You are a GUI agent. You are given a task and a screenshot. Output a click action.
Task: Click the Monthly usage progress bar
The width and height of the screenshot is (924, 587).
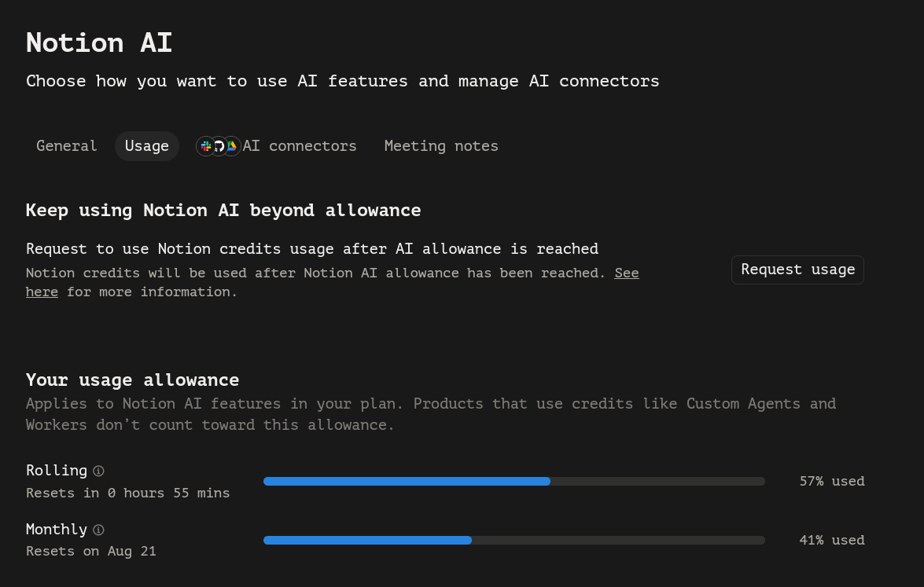point(514,541)
